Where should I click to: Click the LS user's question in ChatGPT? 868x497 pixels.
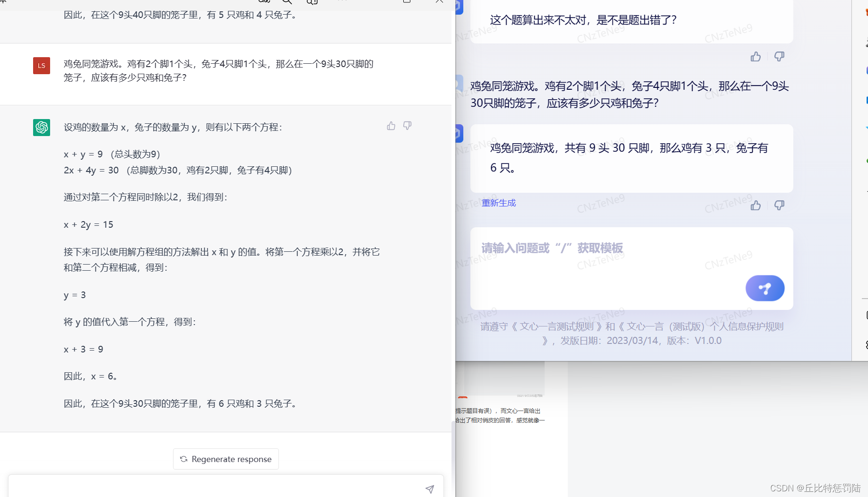(x=218, y=70)
